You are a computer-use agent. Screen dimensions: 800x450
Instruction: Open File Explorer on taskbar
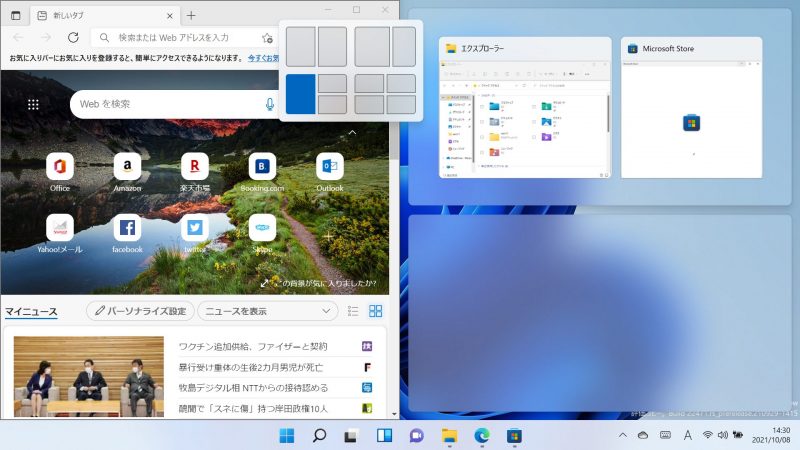click(449, 436)
